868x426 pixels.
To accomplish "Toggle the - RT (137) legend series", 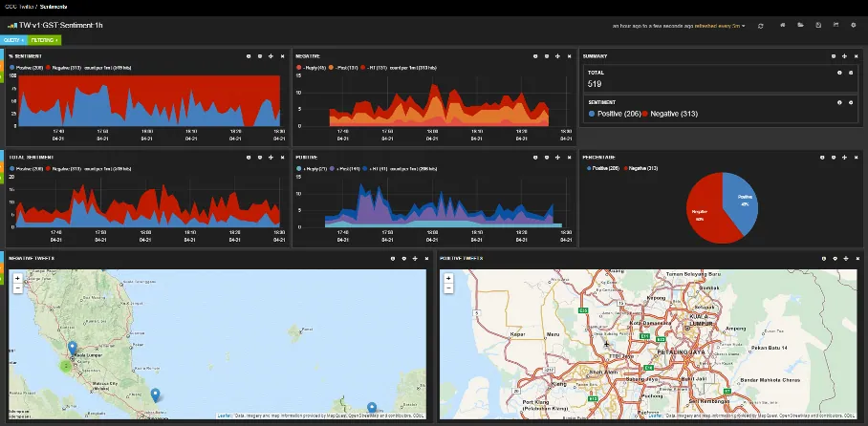I will pyautogui.click(x=374, y=68).
